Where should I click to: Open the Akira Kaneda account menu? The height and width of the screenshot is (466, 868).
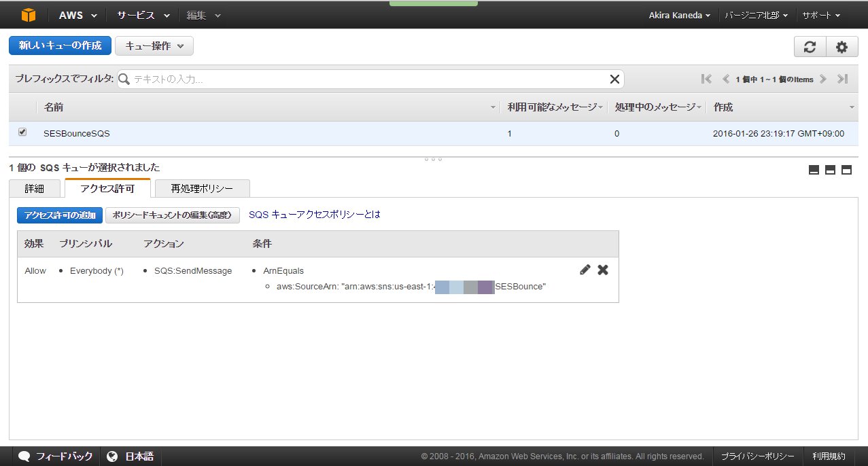click(x=680, y=15)
